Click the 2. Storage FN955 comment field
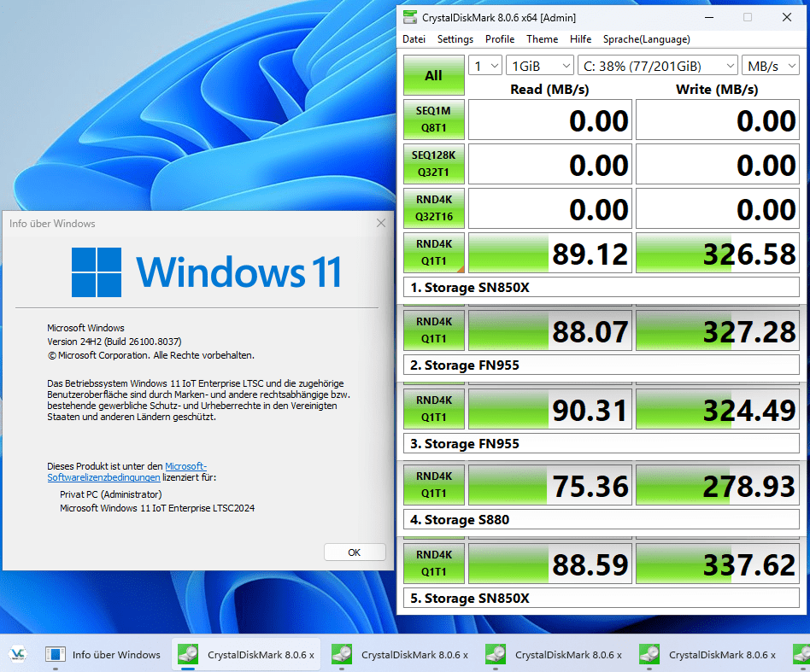Viewport: 810px width, 672px height. click(602, 365)
